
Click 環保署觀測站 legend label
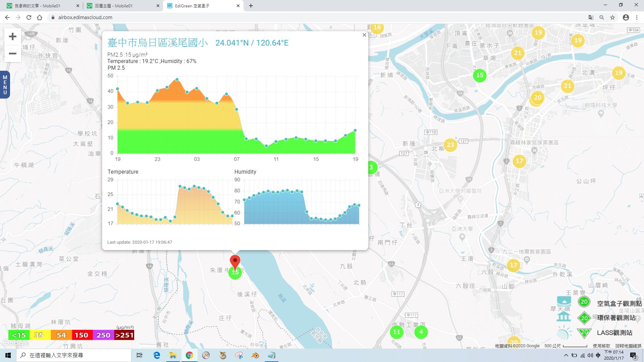616,318
